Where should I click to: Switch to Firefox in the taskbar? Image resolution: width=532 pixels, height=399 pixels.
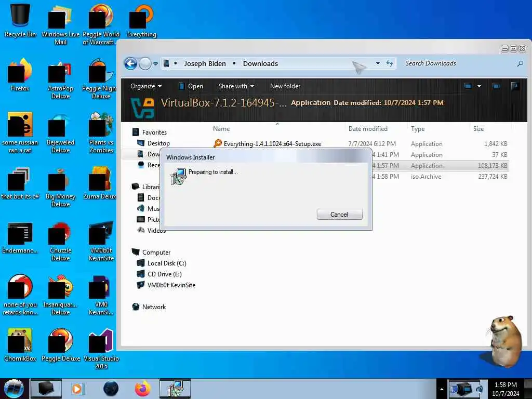pos(143,389)
